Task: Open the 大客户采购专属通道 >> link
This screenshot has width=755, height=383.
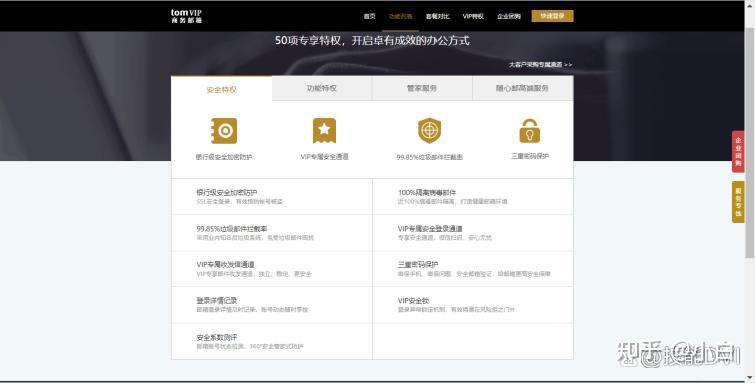Action: pyautogui.click(x=541, y=65)
